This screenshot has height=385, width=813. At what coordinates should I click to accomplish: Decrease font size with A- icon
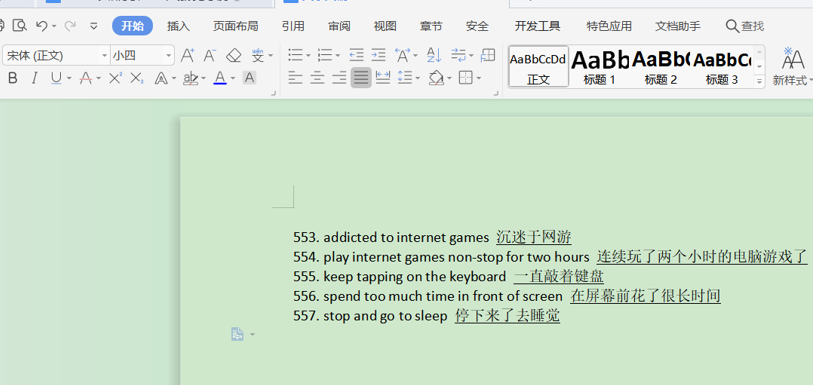[x=209, y=55]
